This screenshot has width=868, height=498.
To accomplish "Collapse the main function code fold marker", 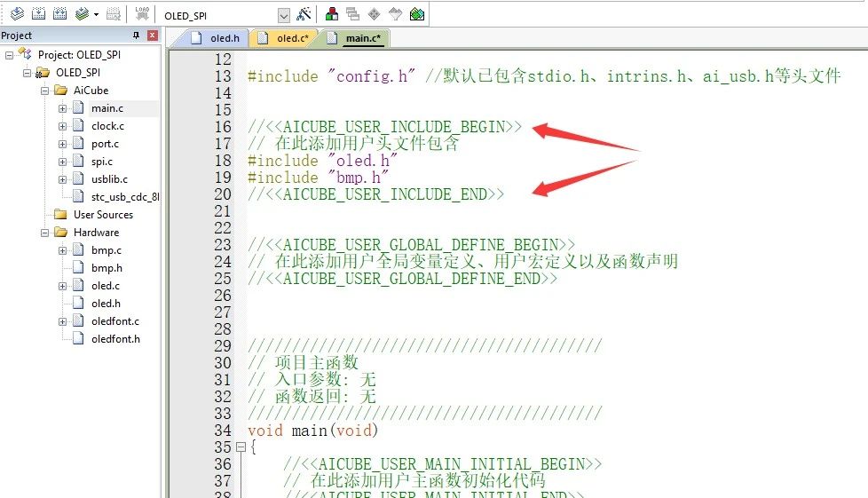I will pyautogui.click(x=241, y=447).
